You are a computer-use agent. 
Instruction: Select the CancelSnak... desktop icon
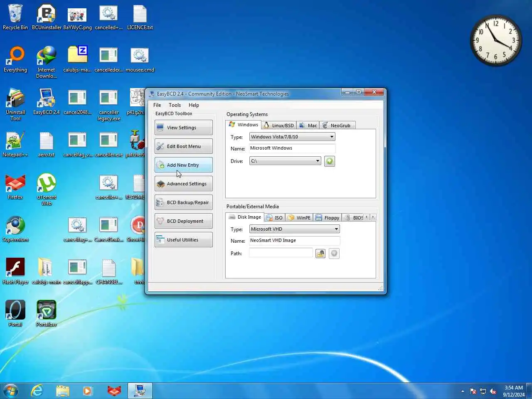point(109,229)
